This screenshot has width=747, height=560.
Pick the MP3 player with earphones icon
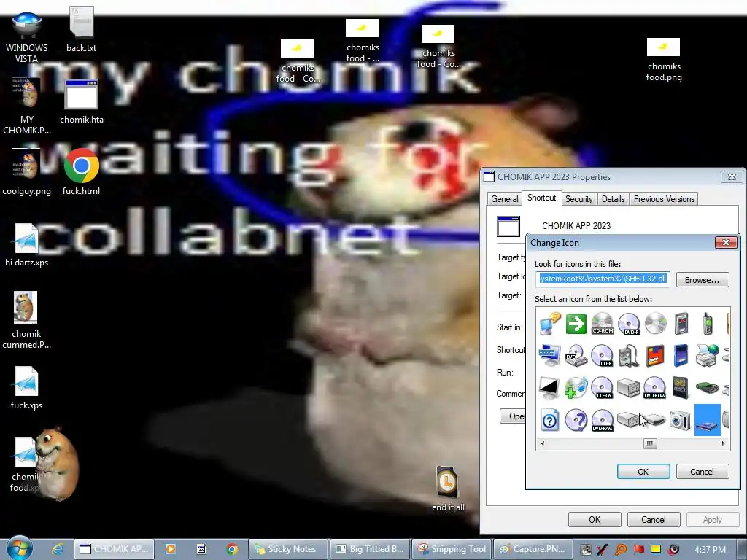[x=628, y=356]
